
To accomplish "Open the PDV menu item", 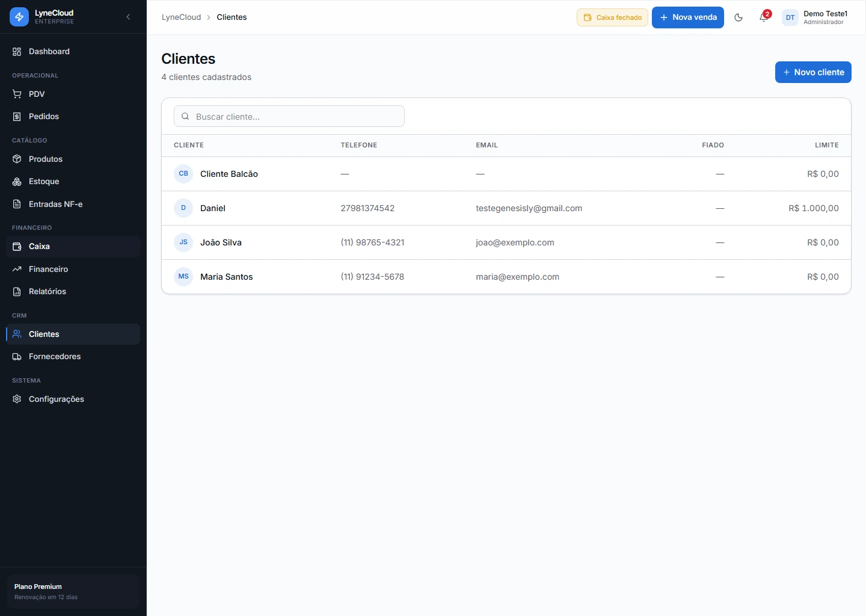I will pyautogui.click(x=73, y=94).
